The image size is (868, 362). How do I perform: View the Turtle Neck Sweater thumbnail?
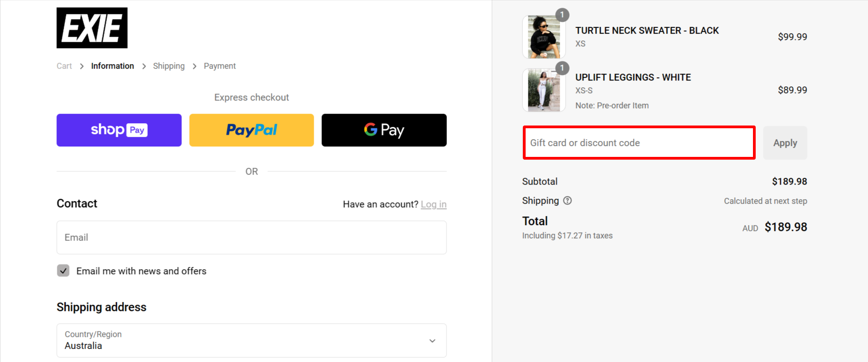click(x=544, y=36)
